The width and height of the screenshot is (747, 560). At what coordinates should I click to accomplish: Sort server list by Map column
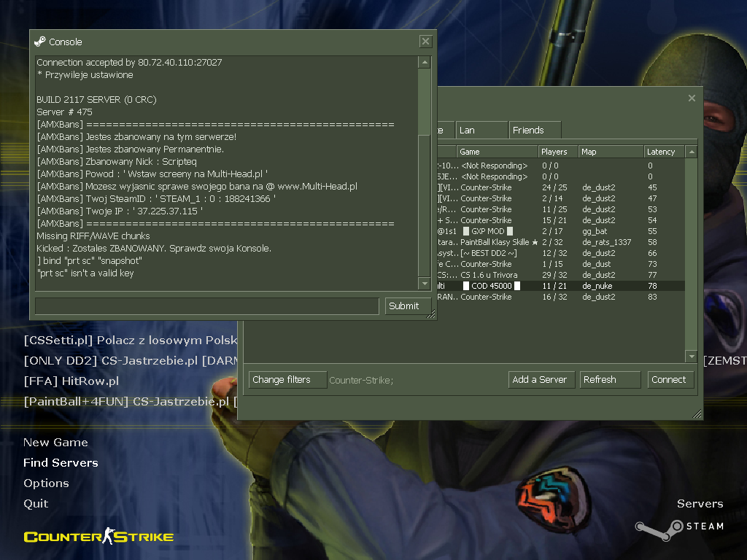coord(610,152)
